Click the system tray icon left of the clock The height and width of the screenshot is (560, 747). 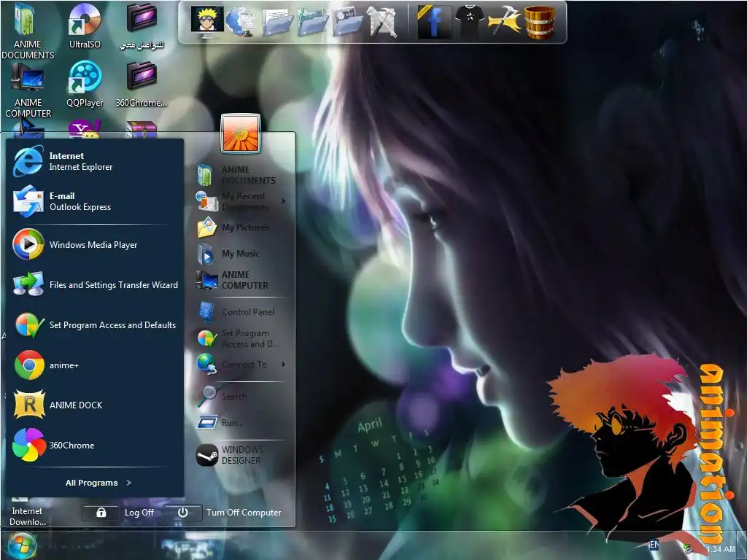point(687,548)
